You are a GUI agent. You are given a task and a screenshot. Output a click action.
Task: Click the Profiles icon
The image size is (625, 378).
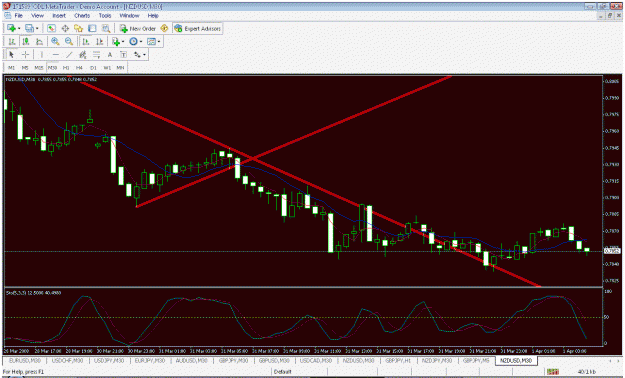29,28
